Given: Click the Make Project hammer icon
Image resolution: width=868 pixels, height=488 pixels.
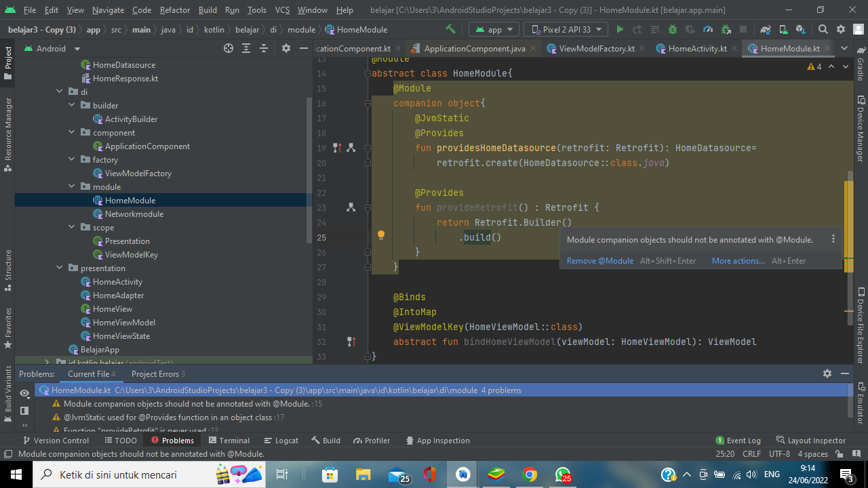Looking at the screenshot, I should click(x=451, y=29).
